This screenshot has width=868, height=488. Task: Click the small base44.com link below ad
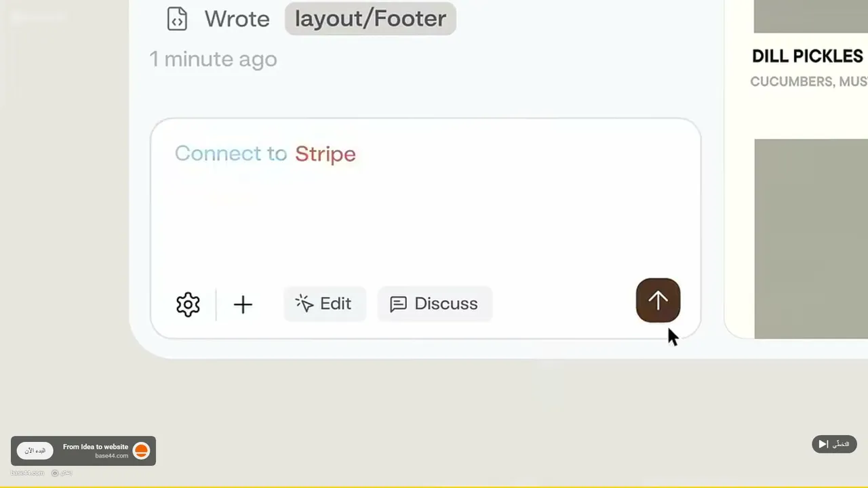[27, 473]
